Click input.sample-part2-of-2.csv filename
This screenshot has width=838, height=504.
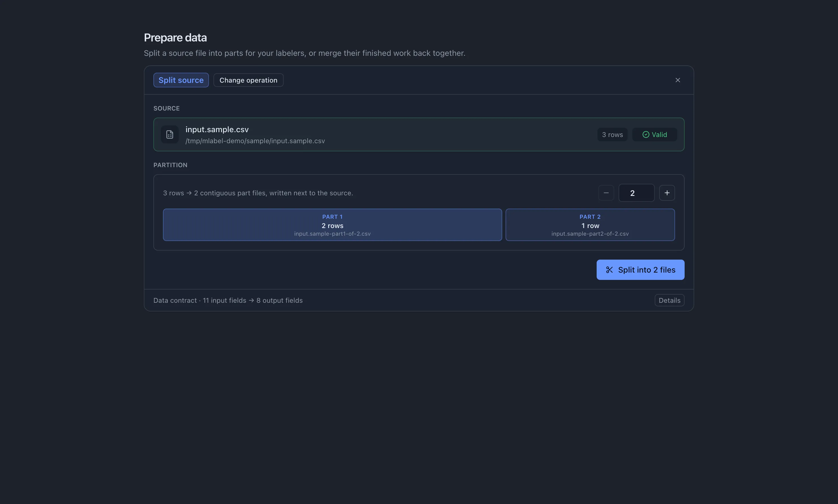[590, 234]
